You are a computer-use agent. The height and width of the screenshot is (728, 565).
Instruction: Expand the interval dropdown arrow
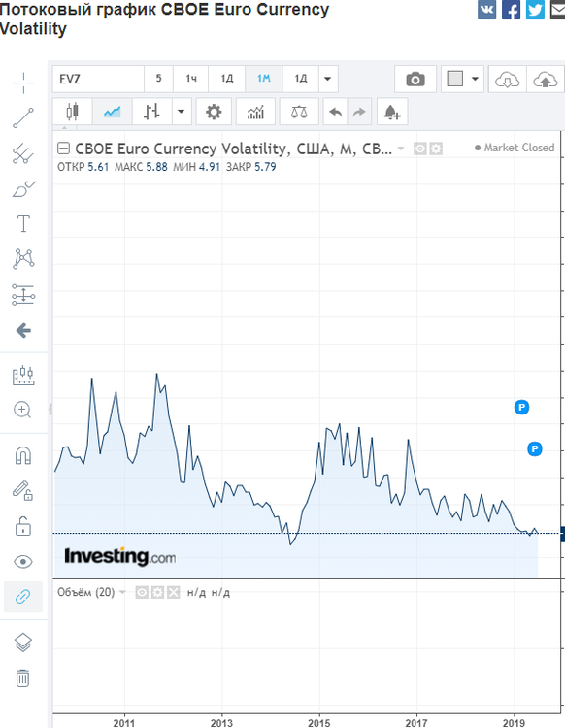click(328, 79)
